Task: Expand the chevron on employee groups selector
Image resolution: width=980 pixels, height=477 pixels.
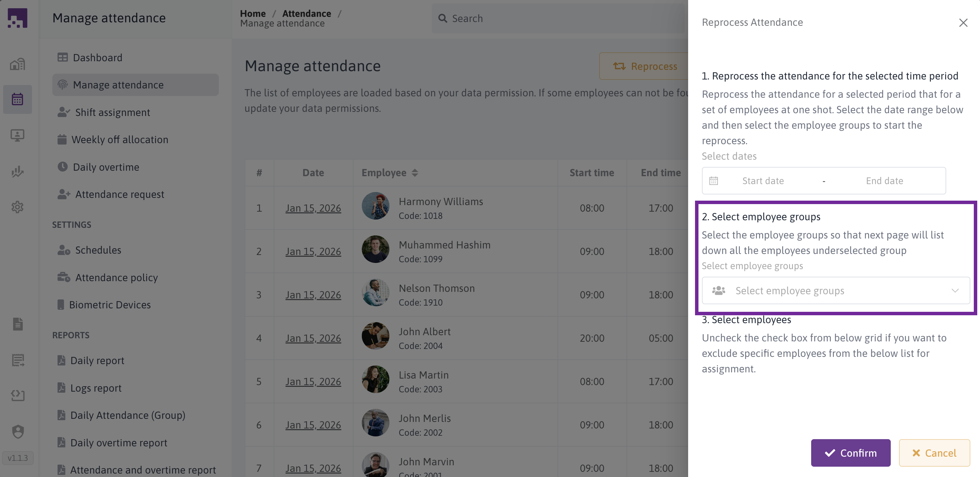Action: 955,290
